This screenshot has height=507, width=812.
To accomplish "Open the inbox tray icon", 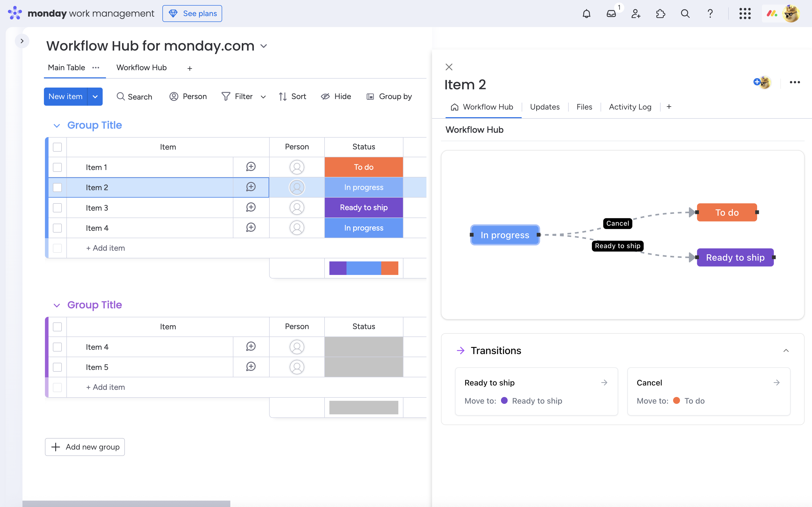I will [611, 14].
